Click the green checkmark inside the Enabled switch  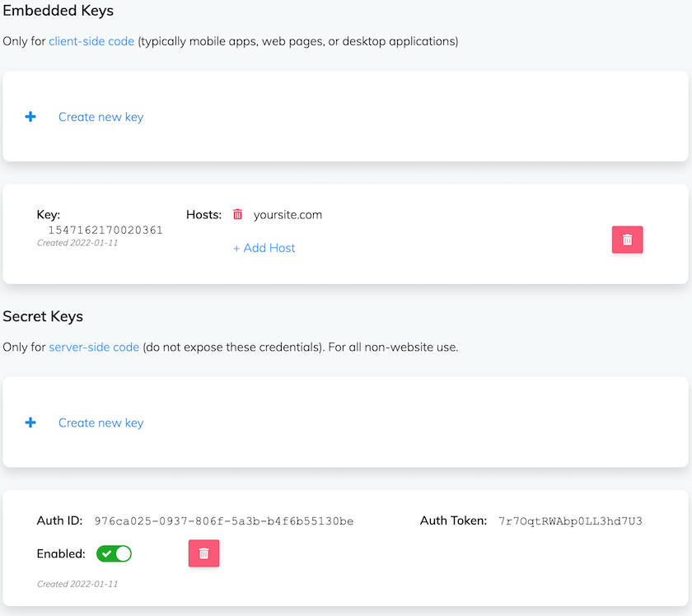(105, 553)
